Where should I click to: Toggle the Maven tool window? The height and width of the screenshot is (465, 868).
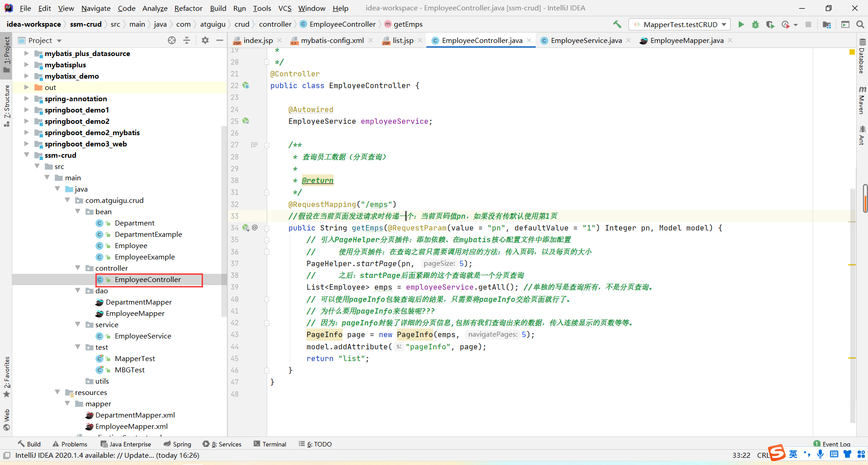click(x=862, y=100)
